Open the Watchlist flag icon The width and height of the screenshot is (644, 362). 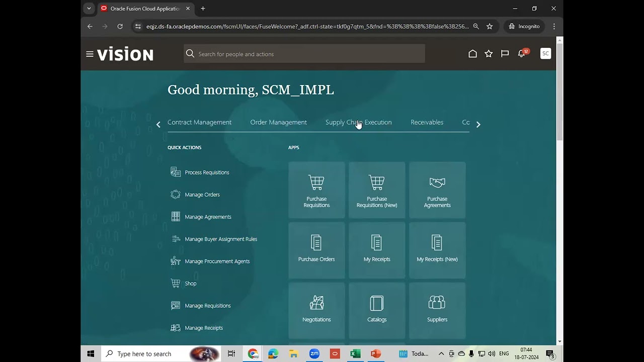[505, 53]
